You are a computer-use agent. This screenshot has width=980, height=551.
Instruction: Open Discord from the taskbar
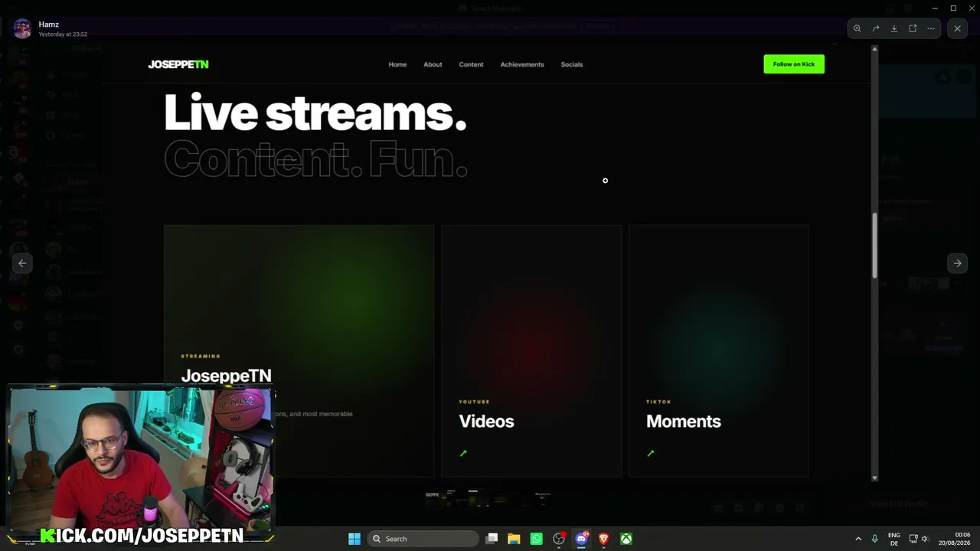(x=581, y=539)
